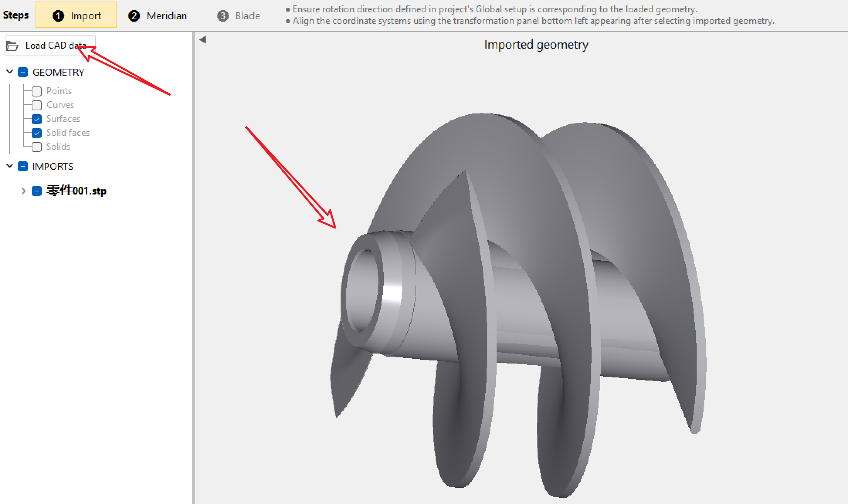Expand the 零件001.stp tree node

click(x=24, y=191)
